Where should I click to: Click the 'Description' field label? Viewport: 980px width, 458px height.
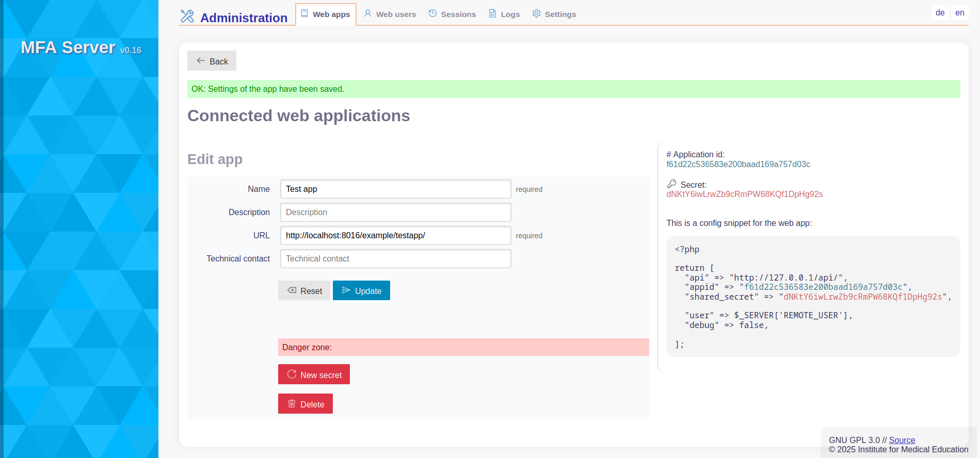pos(249,212)
